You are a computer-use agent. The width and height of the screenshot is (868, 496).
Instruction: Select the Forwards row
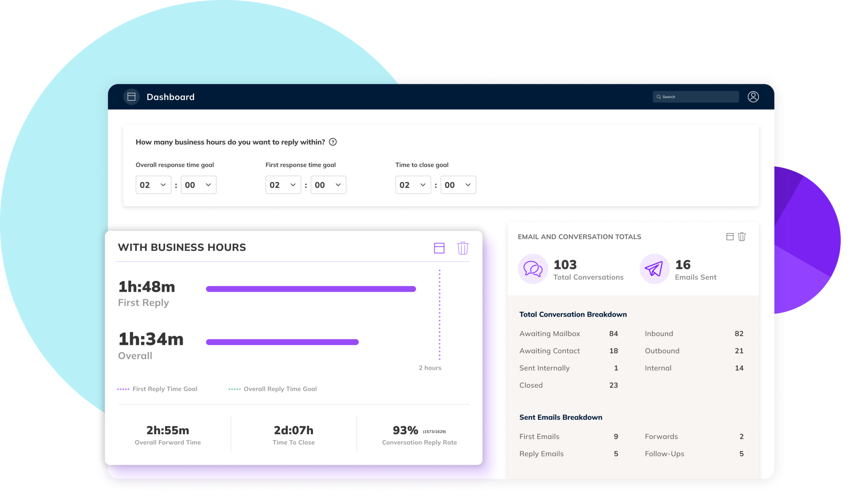coord(694,437)
